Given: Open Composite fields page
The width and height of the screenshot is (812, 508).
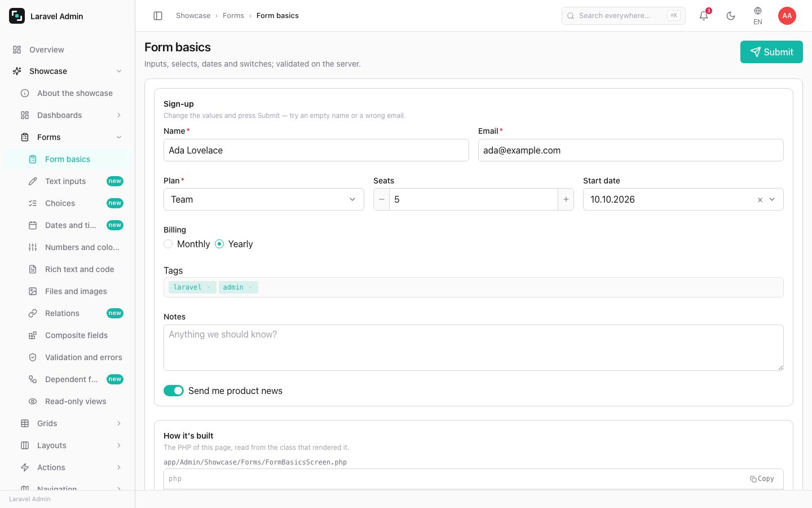Looking at the screenshot, I should coord(68,335).
